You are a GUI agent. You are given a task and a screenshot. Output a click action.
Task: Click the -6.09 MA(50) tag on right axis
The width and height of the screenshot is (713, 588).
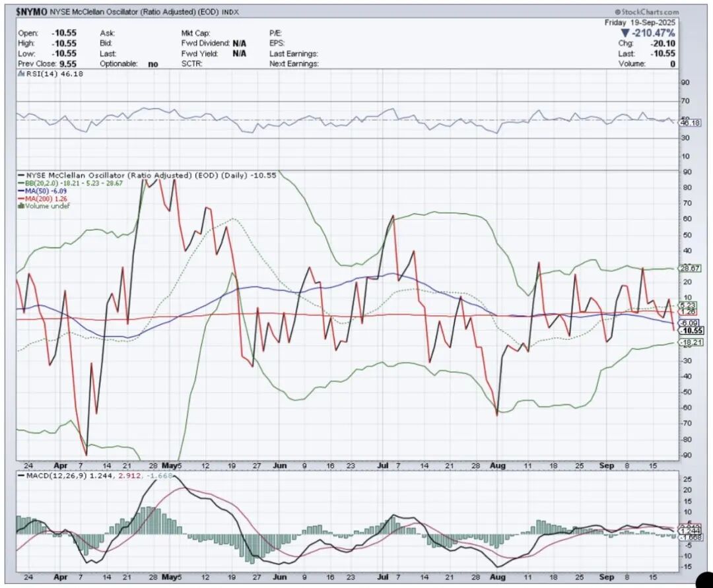(689, 323)
